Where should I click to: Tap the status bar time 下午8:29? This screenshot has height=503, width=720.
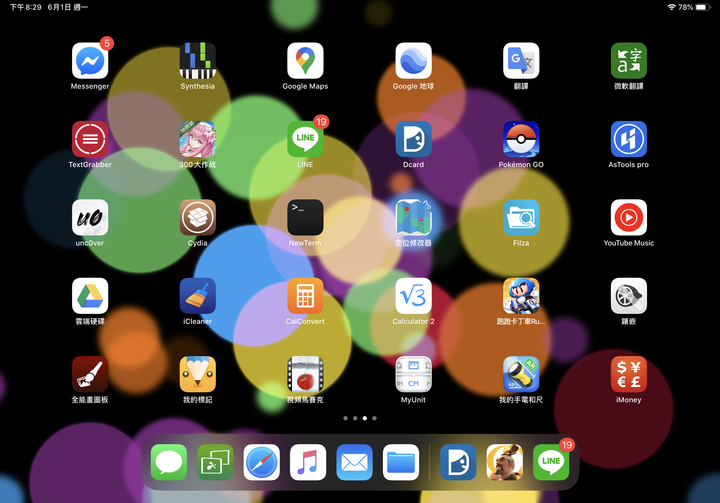[26, 7]
